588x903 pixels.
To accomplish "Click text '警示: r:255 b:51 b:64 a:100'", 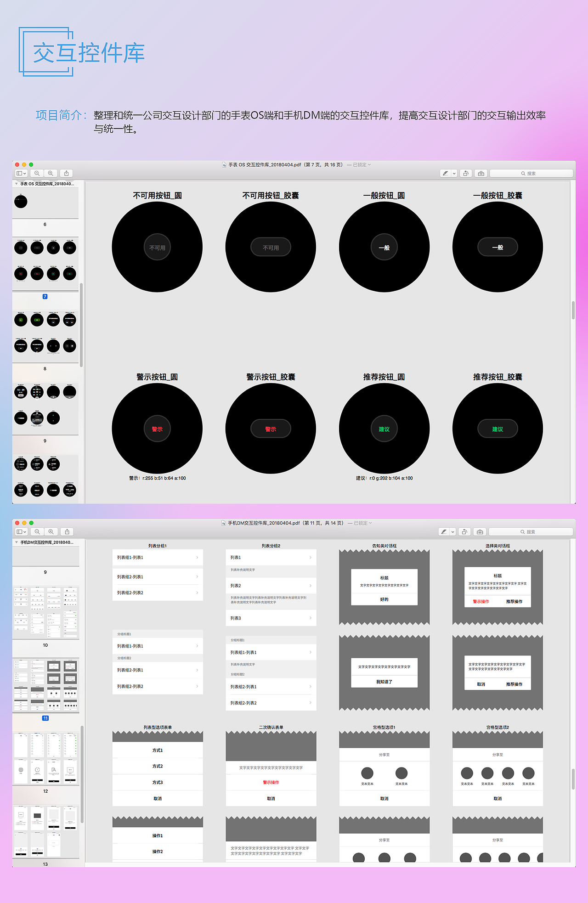I will [158, 478].
